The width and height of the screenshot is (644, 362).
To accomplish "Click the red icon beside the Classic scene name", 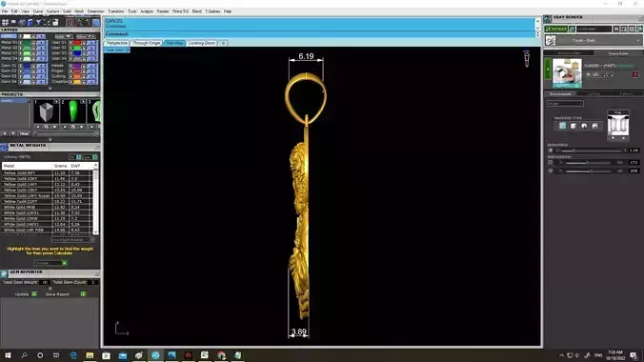I will (635, 75).
